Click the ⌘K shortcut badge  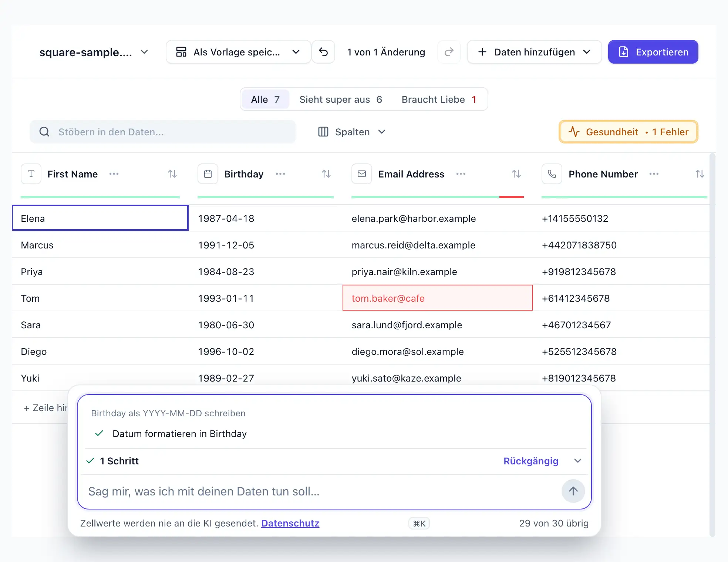(x=419, y=524)
